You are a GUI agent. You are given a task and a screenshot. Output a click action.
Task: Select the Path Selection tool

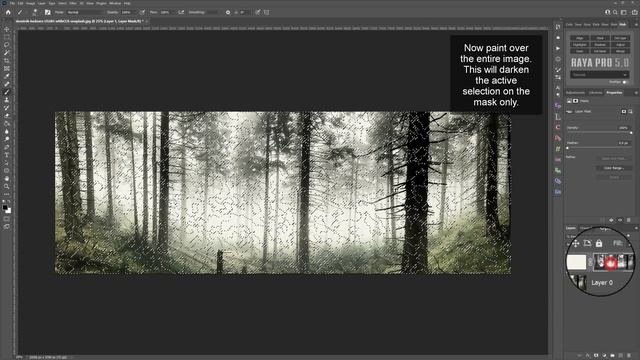pyautogui.click(x=7, y=163)
